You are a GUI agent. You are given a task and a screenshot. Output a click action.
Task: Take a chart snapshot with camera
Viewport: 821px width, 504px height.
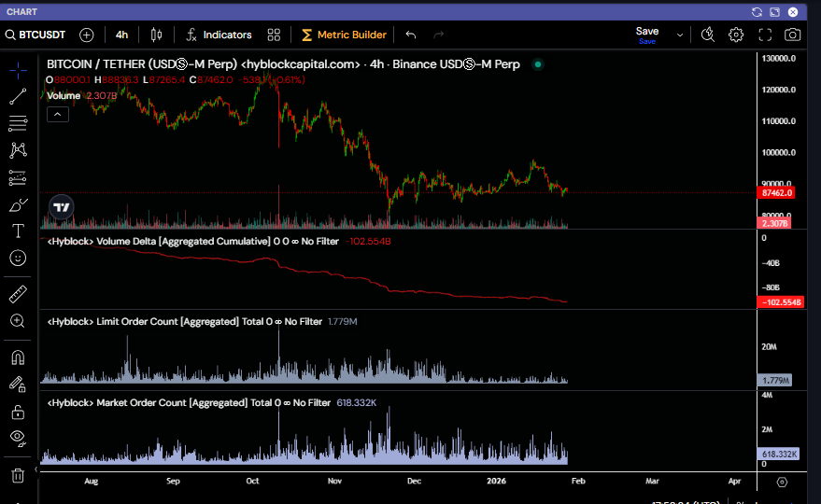pyautogui.click(x=792, y=35)
